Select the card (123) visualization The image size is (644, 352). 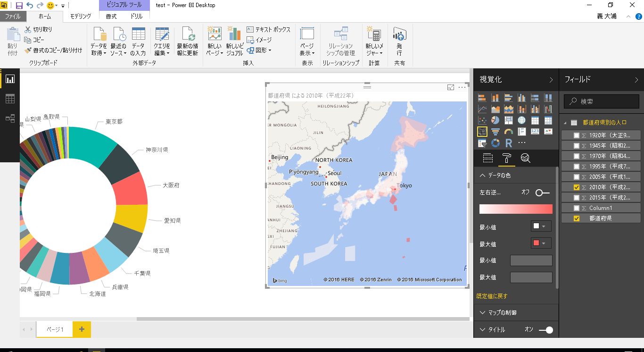point(535,132)
